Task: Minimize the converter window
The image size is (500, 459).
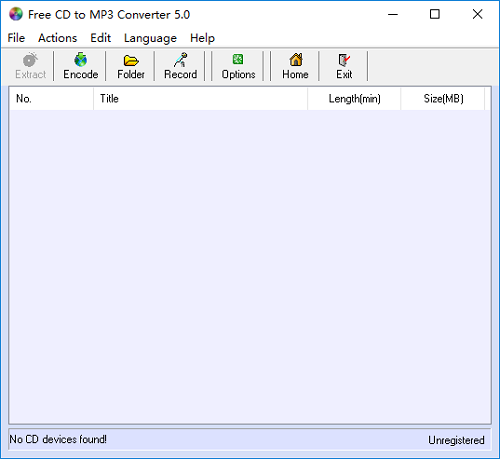Action: [x=393, y=14]
